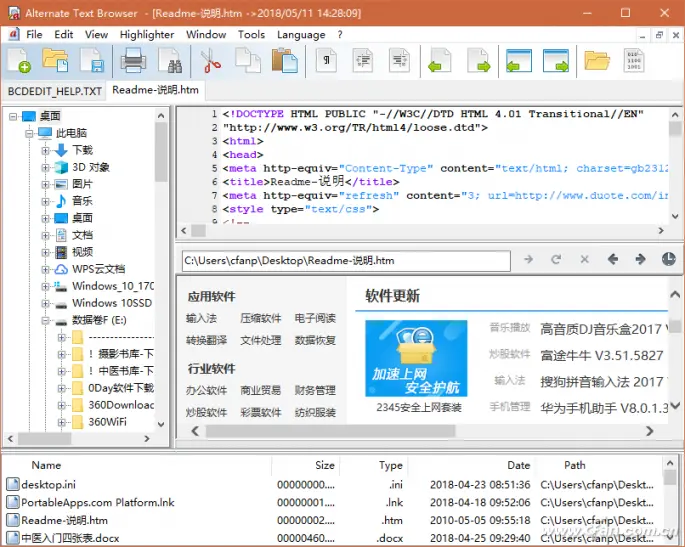Print the document with the printer icon

(133, 61)
